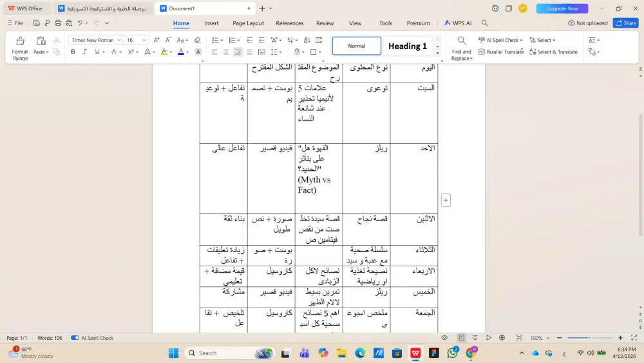Apply the Normal style
This screenshot has height=363, width=644.
[357, 46]
